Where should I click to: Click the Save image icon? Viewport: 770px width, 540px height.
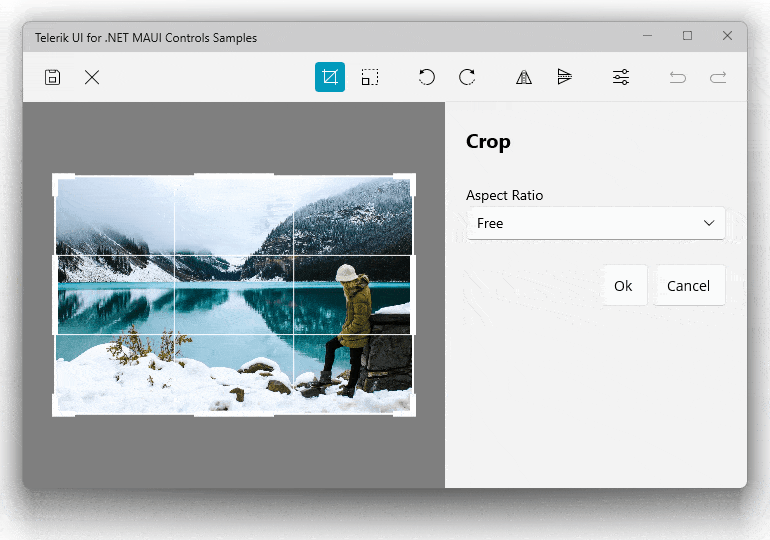click(53, 77)
